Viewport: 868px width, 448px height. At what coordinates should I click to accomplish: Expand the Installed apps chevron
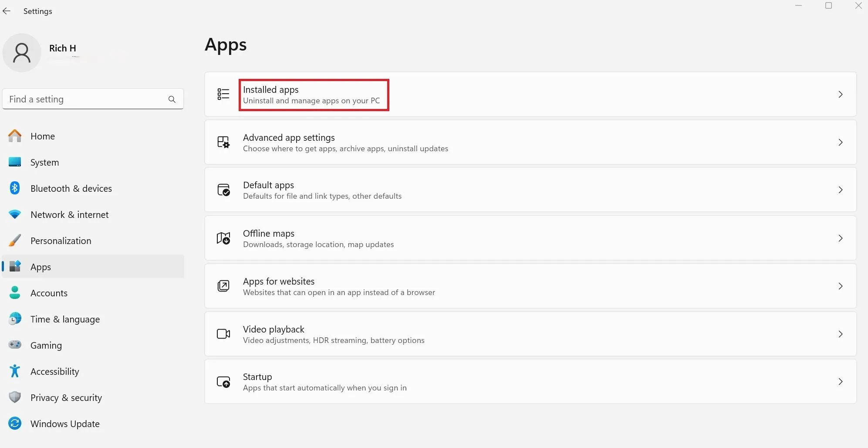[840, 94]
